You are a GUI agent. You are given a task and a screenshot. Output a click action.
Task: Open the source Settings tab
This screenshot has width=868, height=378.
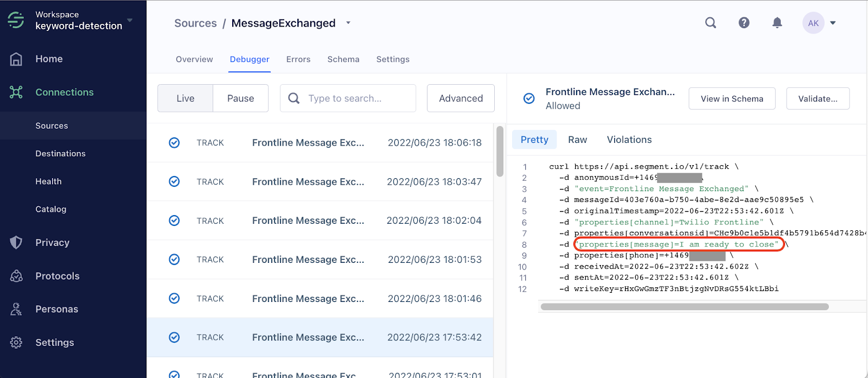[393, 59]
